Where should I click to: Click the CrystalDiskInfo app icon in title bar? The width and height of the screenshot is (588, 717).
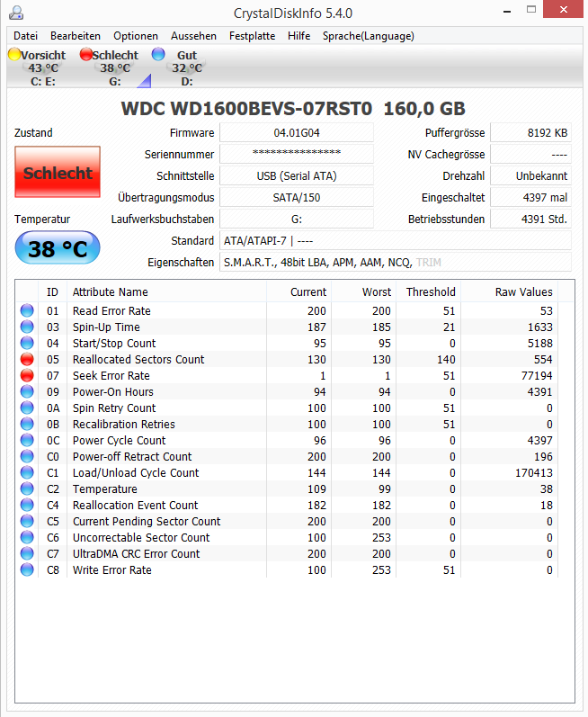pos(16,13)
